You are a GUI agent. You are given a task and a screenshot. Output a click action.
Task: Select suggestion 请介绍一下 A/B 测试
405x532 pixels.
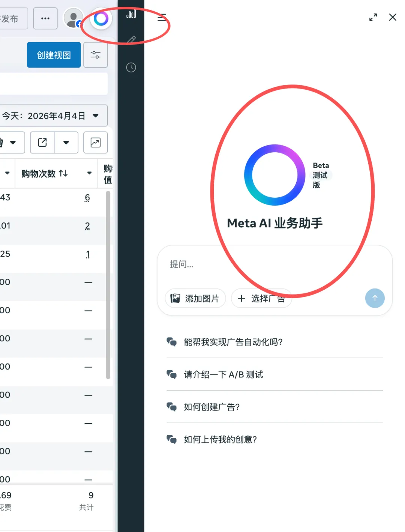(274, 374)
